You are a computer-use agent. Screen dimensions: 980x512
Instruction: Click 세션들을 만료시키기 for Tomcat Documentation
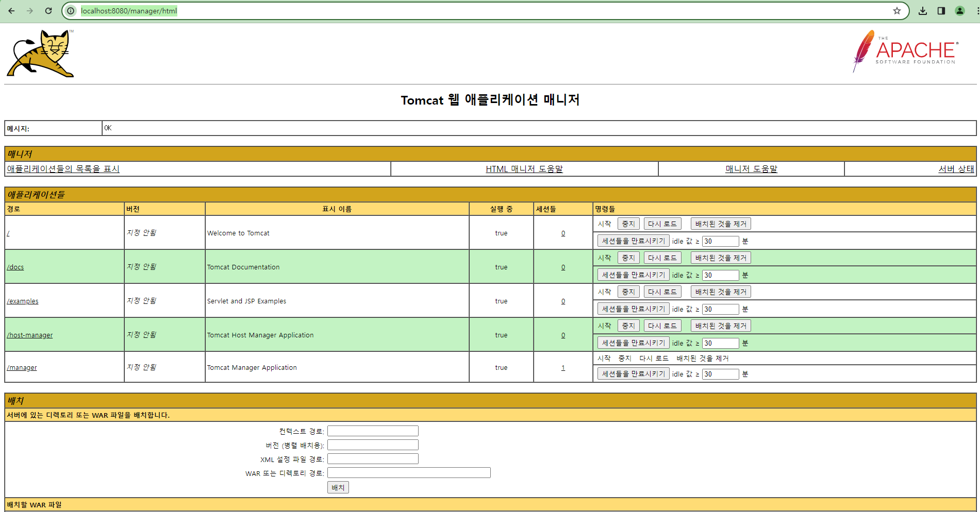(634, 275)
